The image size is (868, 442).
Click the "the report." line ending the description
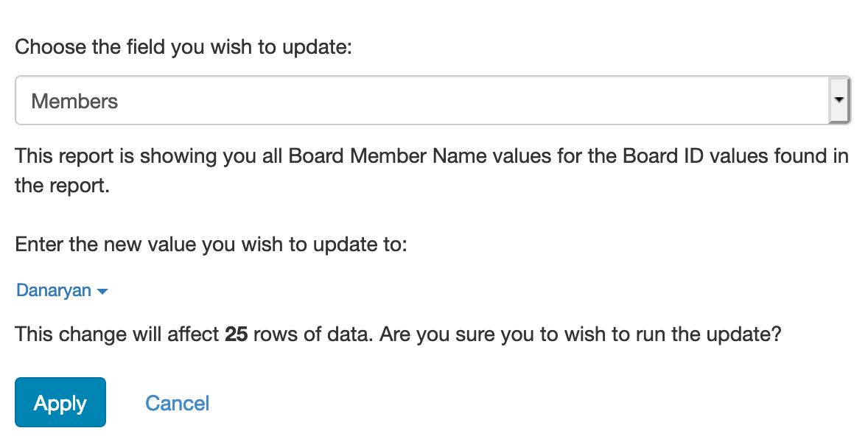pyautogui.click(x=62, y=186)
